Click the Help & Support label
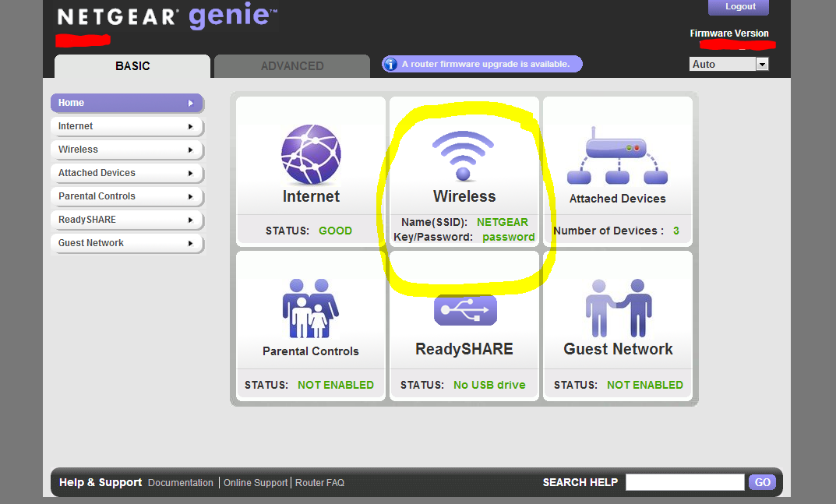 coord(101,483)
